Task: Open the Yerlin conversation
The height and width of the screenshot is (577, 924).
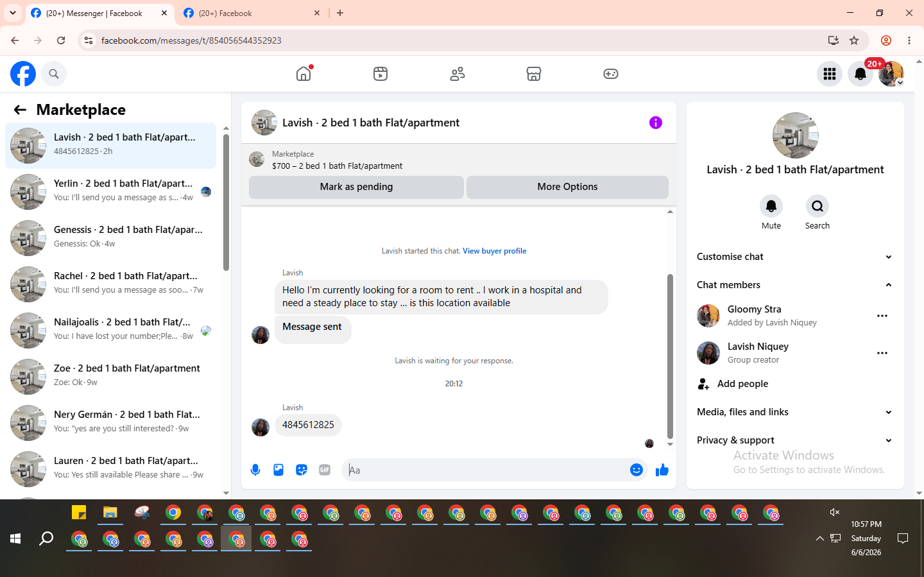Action: (x=111, y=192)
